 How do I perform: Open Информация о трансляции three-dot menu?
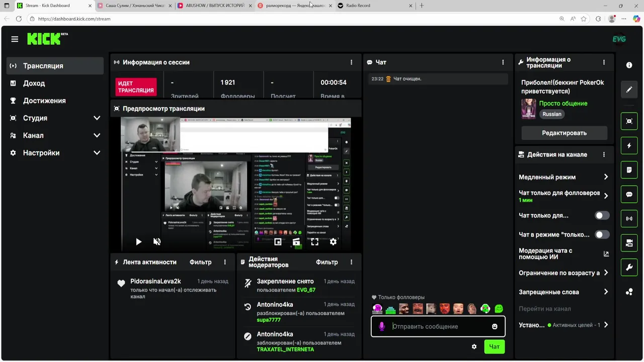click(x=604, y=62)
